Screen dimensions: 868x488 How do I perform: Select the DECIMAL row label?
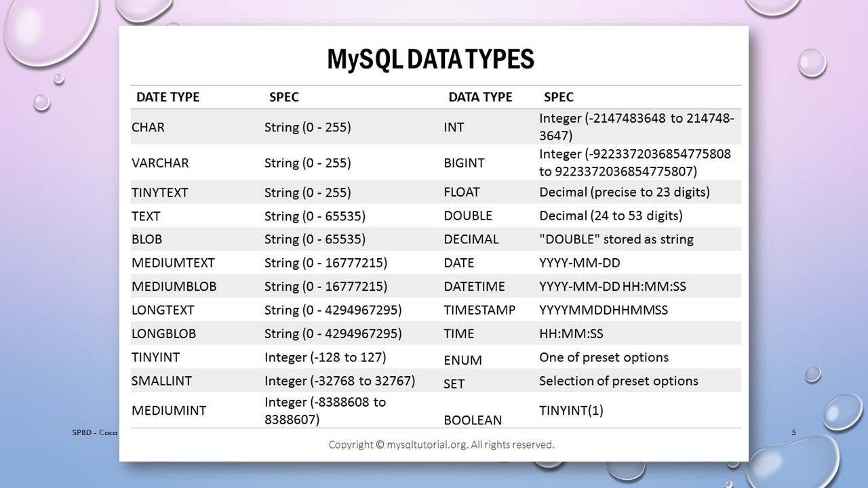pyautogui.click(x=471, y=239)
